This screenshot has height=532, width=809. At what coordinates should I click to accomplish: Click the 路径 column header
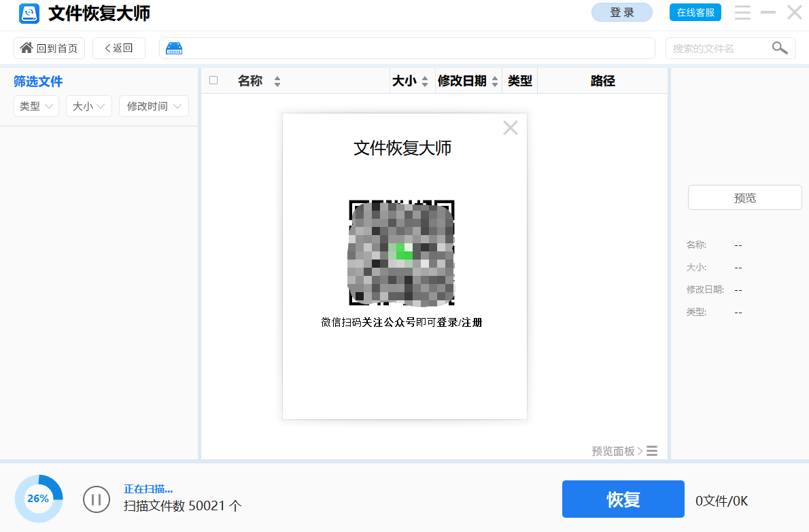click(x=602, y=81)
